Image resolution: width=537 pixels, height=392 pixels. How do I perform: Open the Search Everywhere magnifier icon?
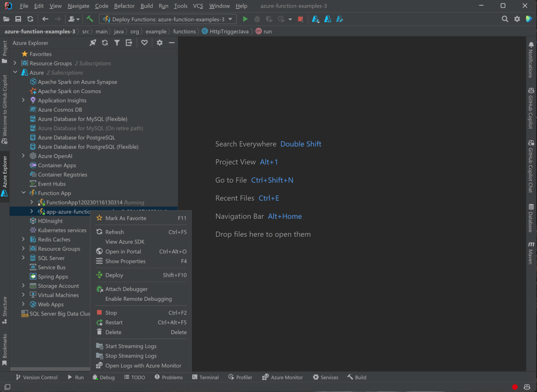(x=505, y=19)
